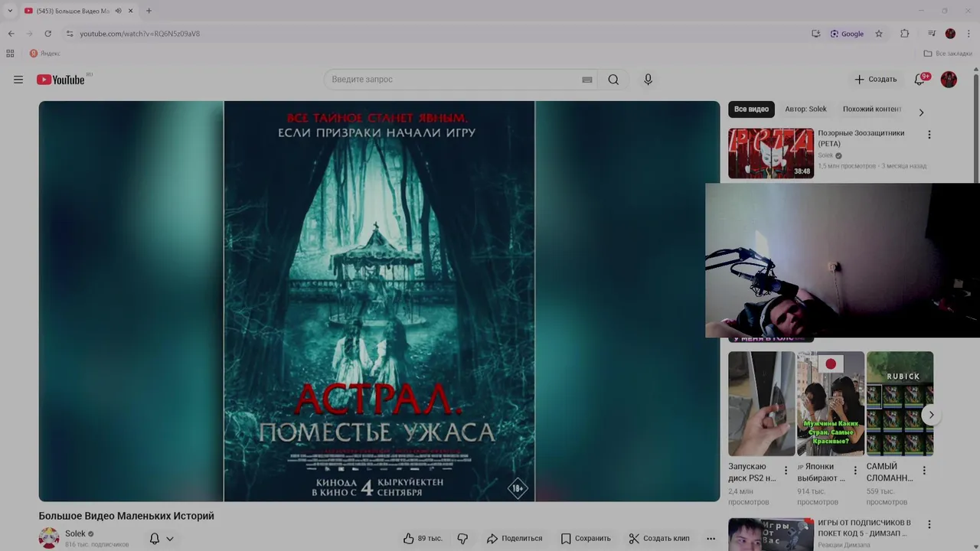Open the Chrome three-dot menu

969,34
